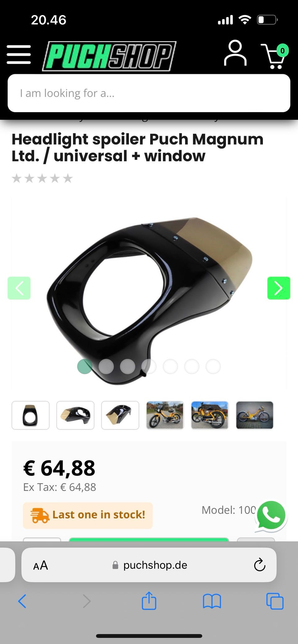Image resolution: width=298 pixels, height=644 pixels.
Task: Select the fifth carousel dot
Action: [x=170, y=367]
